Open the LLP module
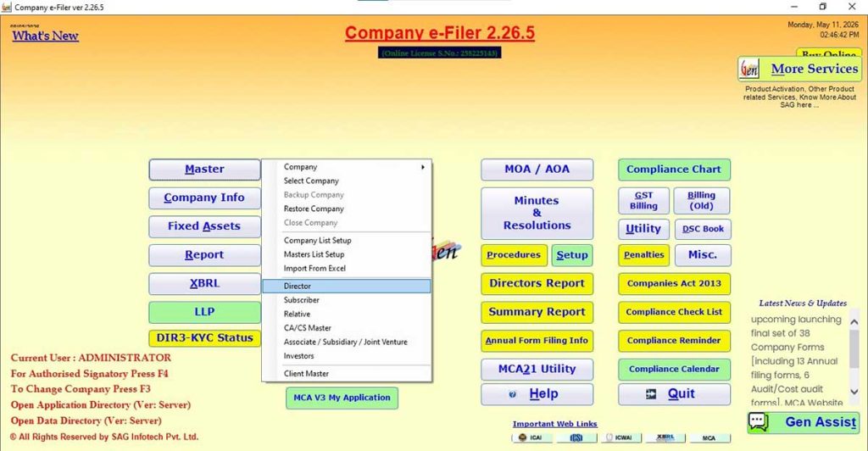Image resolution: width=868 pixels, height=451 pixels. 204,312
